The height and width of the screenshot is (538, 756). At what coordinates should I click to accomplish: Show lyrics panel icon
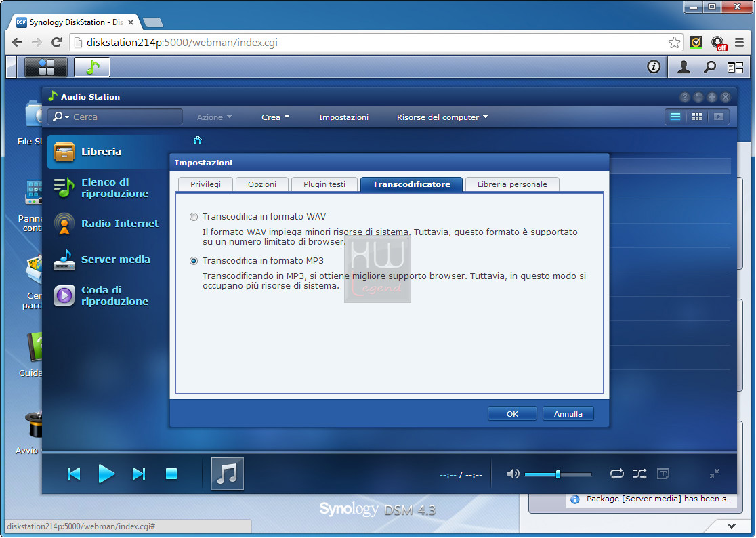[663, 474]
